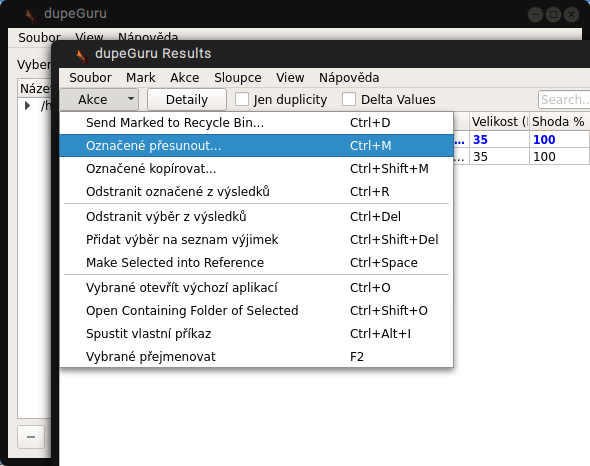Image resolution: width=590 pixels, height=466 pixels.
Task: Click Odstranit označené z výsledků
Action: coord(256,192)
